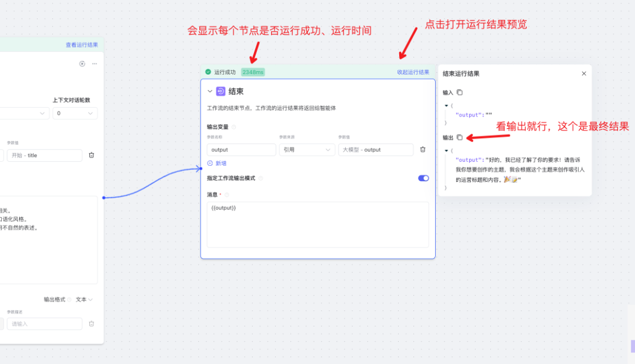Collapse the 结束 node via its chevron
635x364 pixels.
click(x=209, y=91)
